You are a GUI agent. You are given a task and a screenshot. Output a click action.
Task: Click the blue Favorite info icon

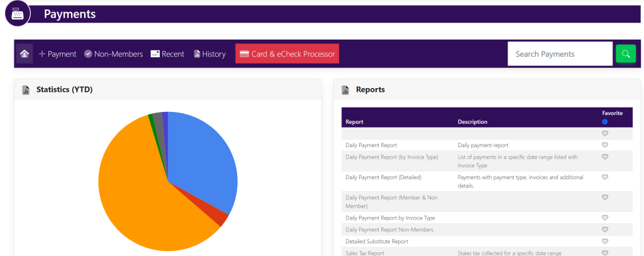[x=604, y=121]
